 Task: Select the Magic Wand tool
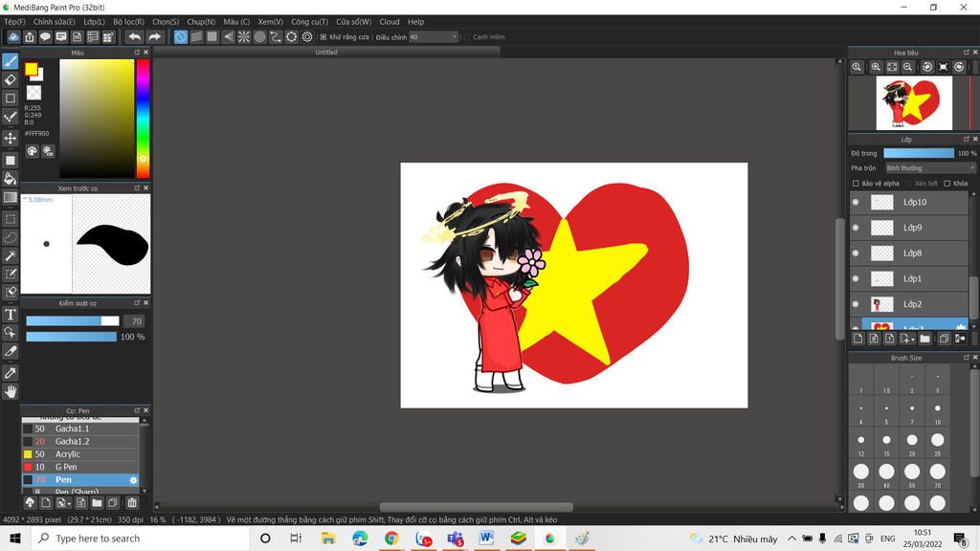point(10,256)
